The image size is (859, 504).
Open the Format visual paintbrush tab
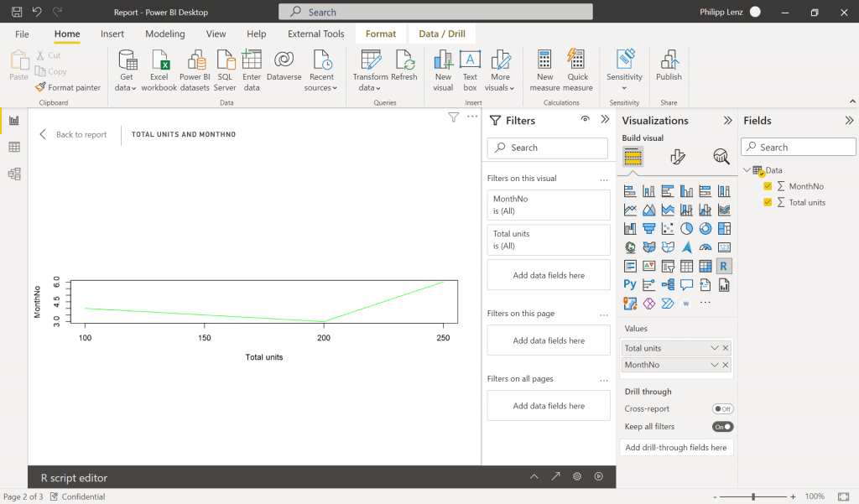[x=678, y=157]
